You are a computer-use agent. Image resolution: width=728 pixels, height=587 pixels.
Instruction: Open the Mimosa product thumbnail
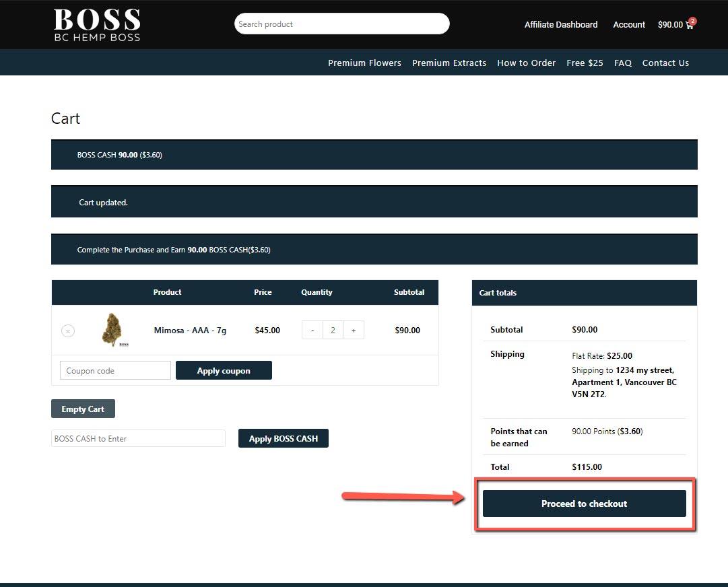(114, 330)
